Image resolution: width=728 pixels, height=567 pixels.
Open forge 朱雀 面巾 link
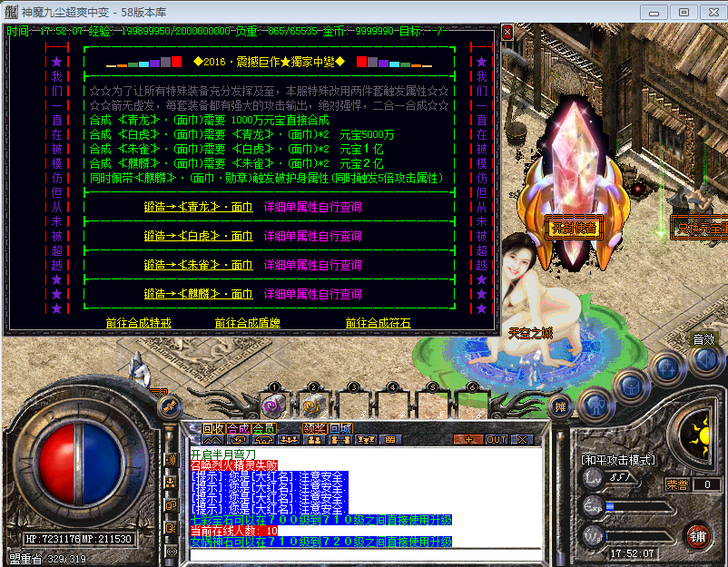[x=198, y=265]
